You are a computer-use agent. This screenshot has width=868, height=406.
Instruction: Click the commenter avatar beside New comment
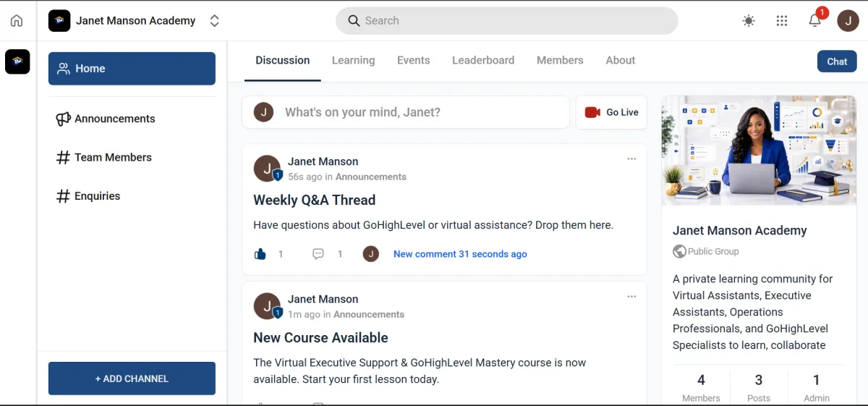point(371,254)
